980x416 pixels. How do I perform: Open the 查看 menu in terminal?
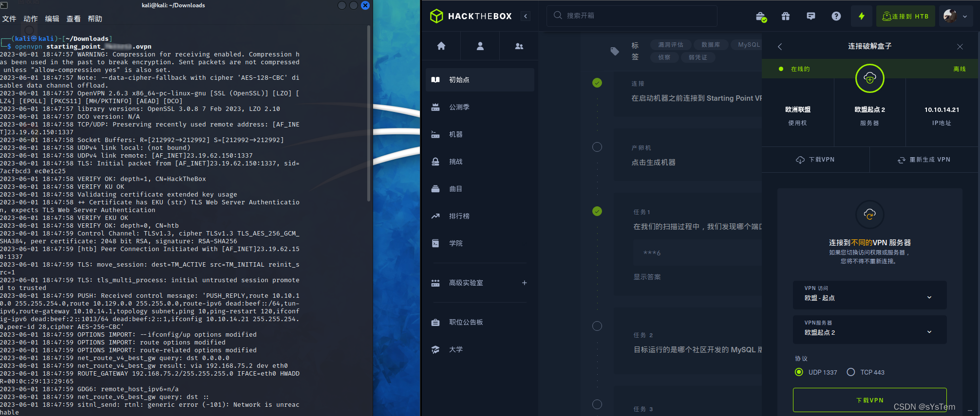pos(74,19)
